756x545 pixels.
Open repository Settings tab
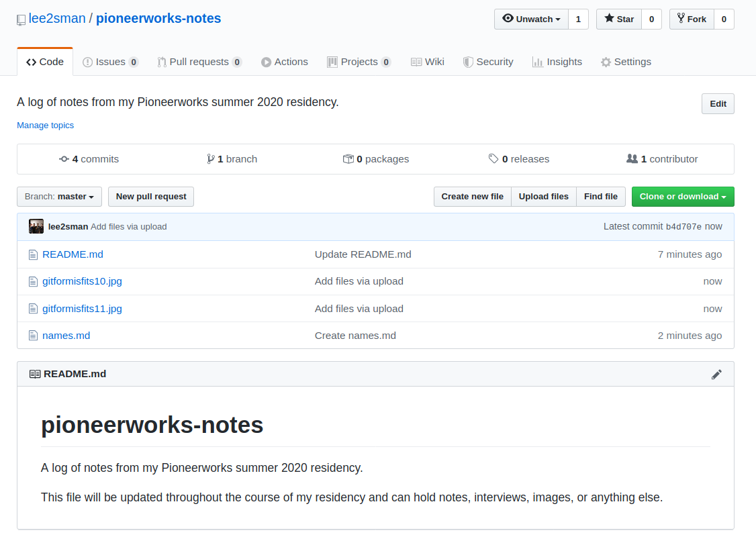click(x=626, y=62)
